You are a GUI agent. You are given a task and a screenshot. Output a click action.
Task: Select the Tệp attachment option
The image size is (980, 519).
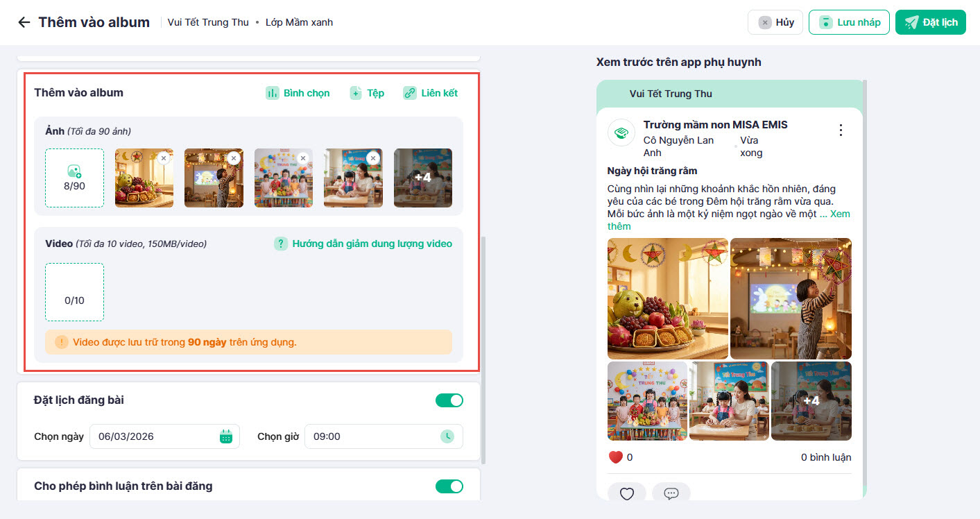367,93
